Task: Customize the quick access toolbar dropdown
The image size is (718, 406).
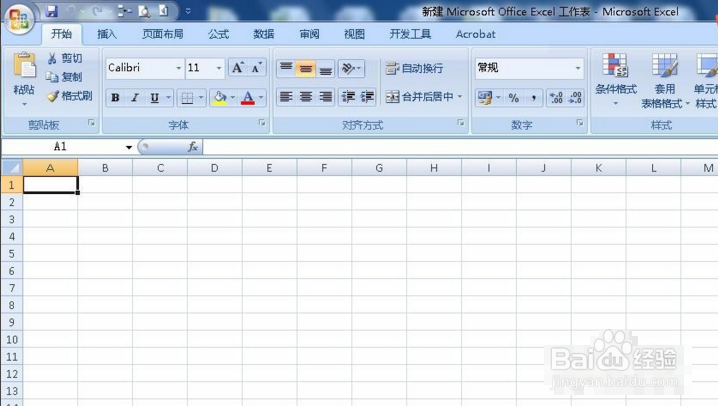Action: (x=188, y=11)
